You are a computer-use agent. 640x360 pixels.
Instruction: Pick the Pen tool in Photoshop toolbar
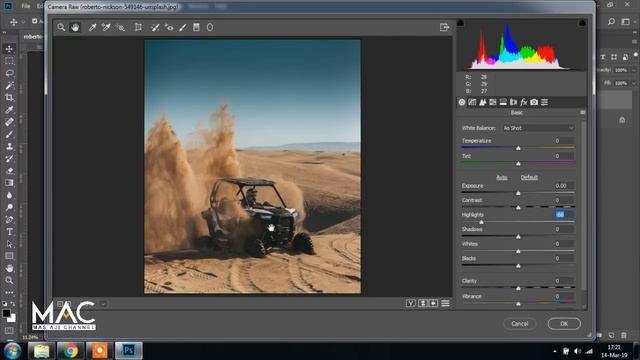9,220
